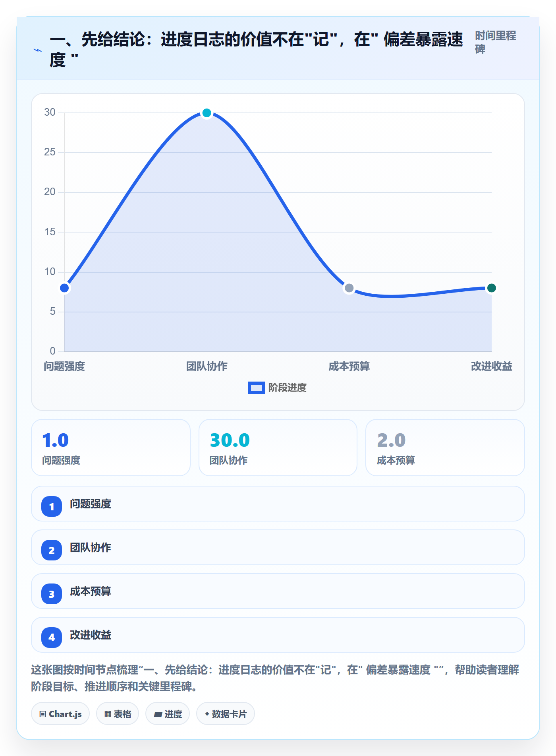Click the 成本预算 x-axis label

pos(349,366)
